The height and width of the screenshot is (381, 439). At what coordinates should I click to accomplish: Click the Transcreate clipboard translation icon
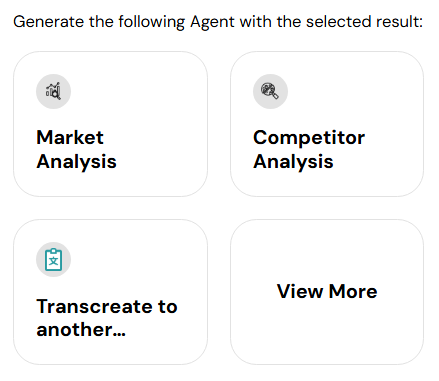53,259
